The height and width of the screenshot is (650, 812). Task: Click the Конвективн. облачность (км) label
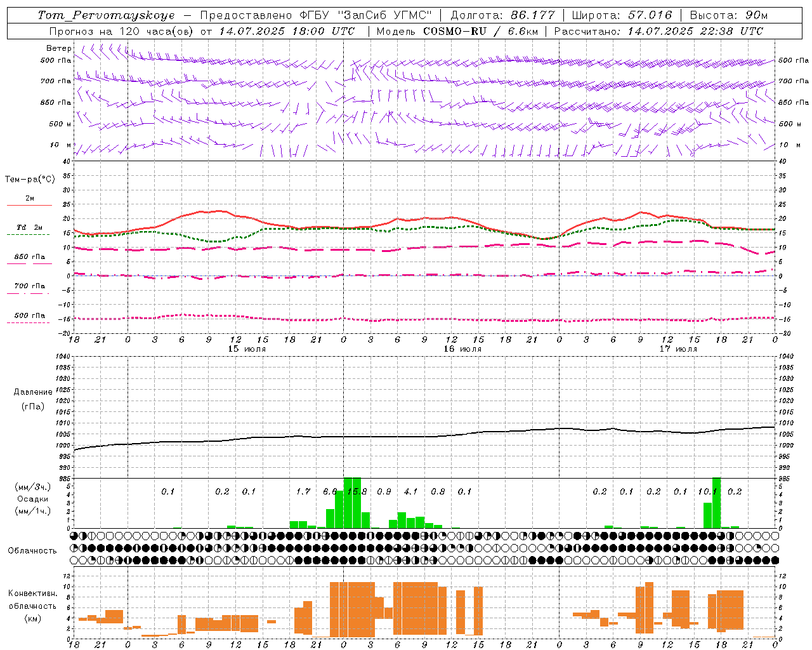click(x=32, y=606)
